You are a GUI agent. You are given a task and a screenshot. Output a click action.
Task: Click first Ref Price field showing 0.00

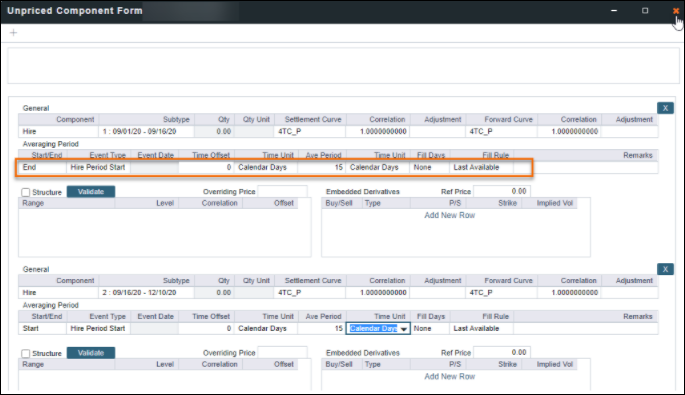(x=502, y=191)
